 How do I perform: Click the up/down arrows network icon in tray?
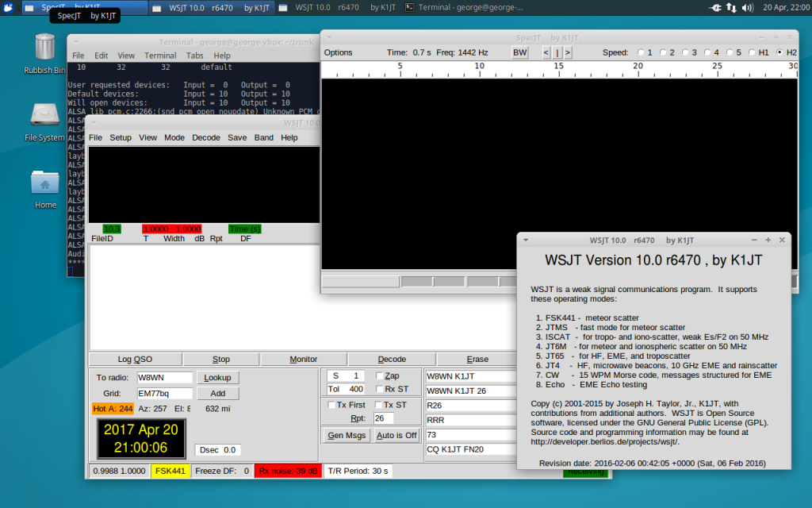pyautogui.click(x=731, y=8)
